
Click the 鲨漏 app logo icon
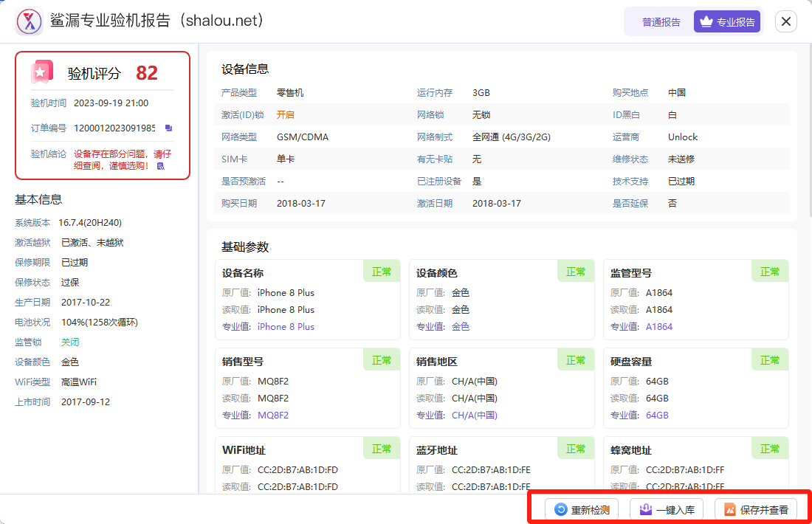(29, 21)
